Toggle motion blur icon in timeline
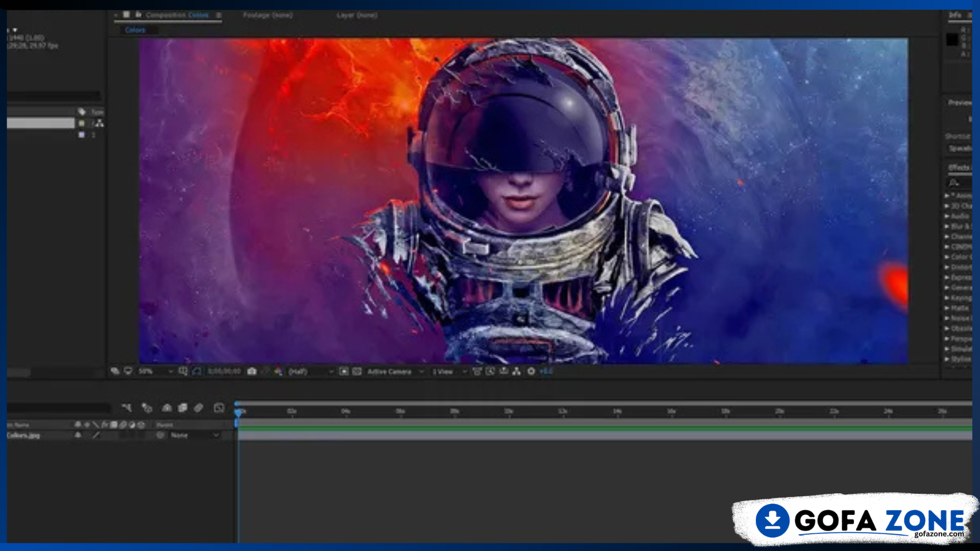The height and width of the screenshot is (551, 980). [199, 408]
